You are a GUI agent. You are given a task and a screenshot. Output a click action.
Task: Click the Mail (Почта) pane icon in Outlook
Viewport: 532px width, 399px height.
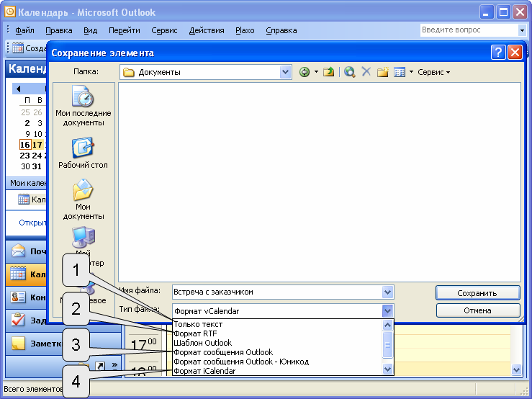tap(18, 251)
